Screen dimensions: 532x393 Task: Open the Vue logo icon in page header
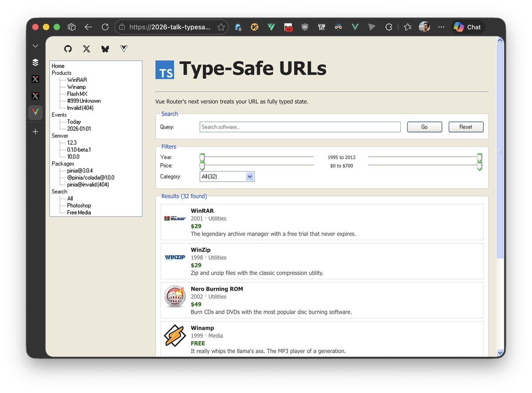pyautogui.click(x=124, y=49)
